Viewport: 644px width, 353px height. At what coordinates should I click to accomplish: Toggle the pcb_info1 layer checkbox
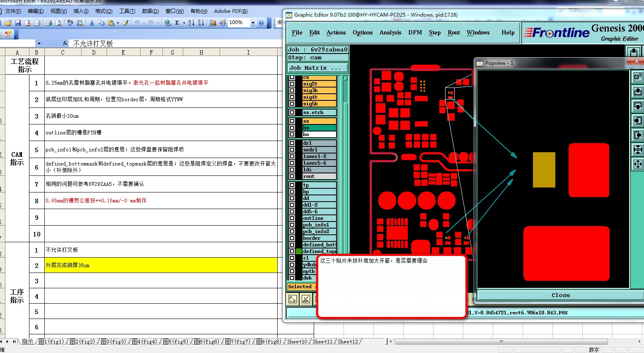point(292,225)
